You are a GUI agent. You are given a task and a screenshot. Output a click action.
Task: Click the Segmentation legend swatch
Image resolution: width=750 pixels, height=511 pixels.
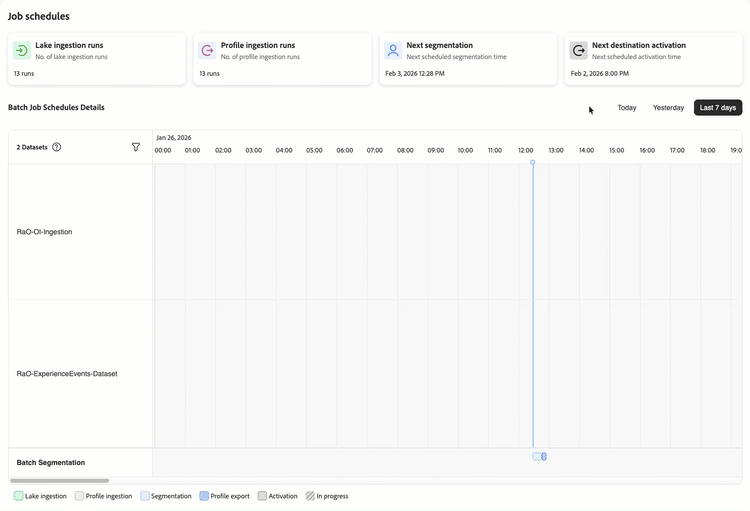tap(145, 496)
